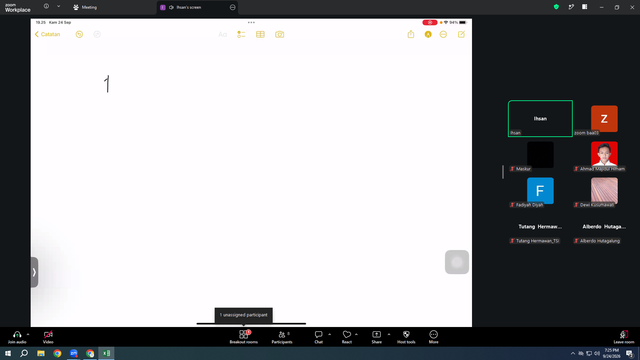Click '1 unassigned participant' tooltip

(244, 315)
